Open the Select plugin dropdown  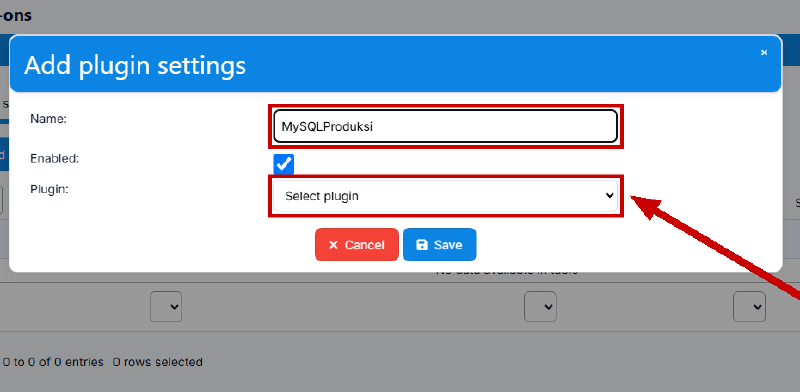[445, 196]
